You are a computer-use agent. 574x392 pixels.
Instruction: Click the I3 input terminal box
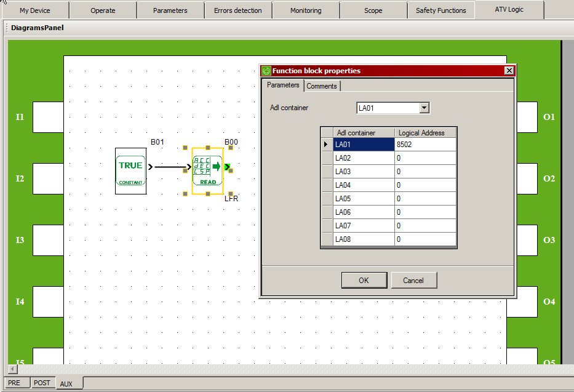[49, 240]
